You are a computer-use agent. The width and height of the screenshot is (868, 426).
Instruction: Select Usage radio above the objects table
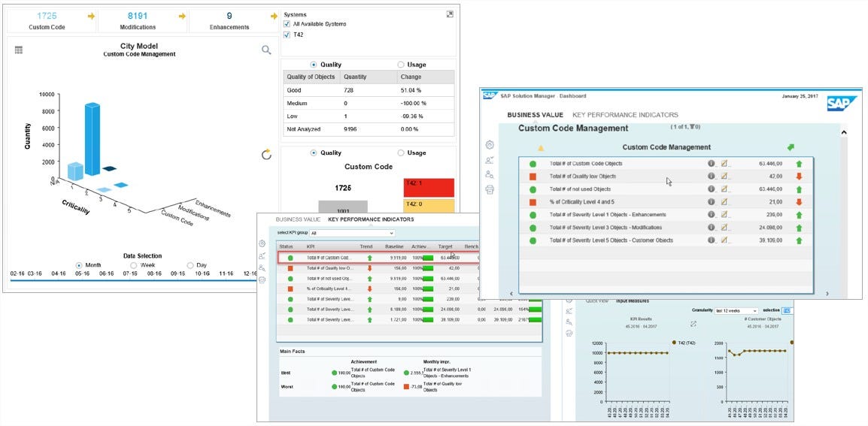click(x=401, y=65)
